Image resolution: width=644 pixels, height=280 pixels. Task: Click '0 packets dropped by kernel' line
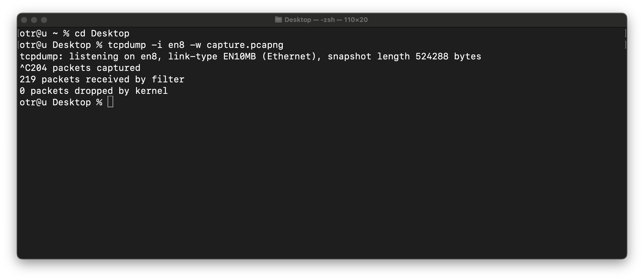click(94, 91)
